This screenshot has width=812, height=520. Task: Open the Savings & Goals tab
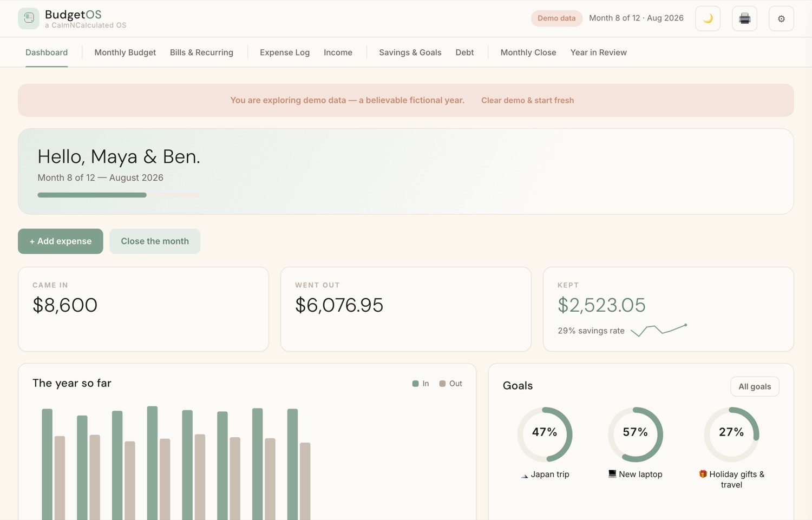(x=410, y=52)
